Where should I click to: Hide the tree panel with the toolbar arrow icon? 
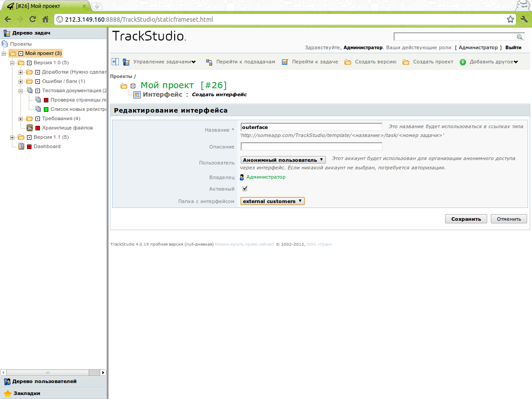115,62
